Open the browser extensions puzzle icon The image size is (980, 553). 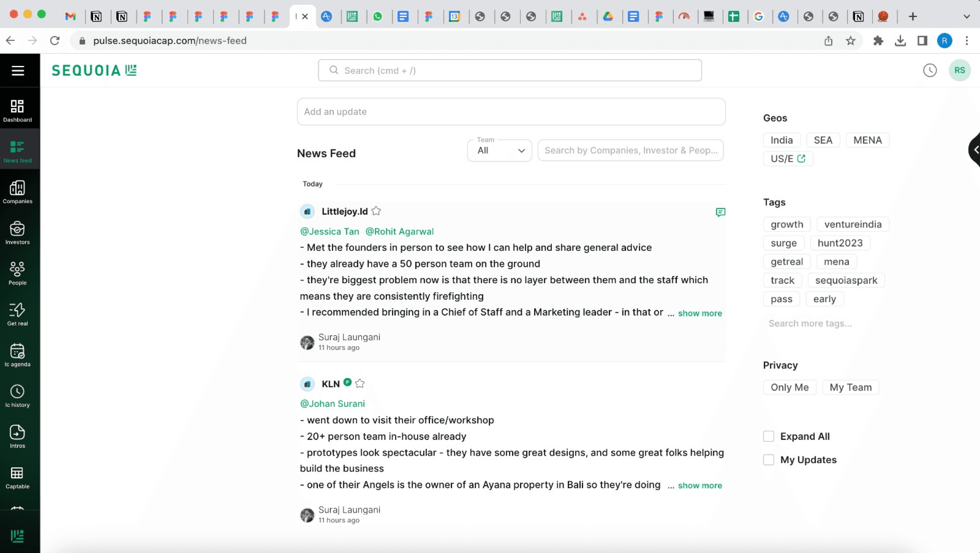tap(878, 41)
